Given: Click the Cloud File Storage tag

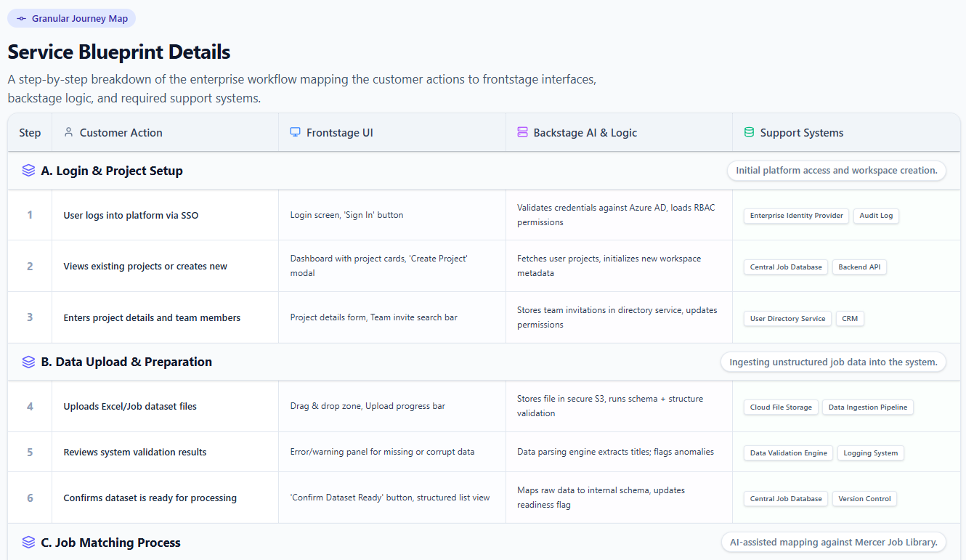Looking at the screenshot, I should click(781, 407).
